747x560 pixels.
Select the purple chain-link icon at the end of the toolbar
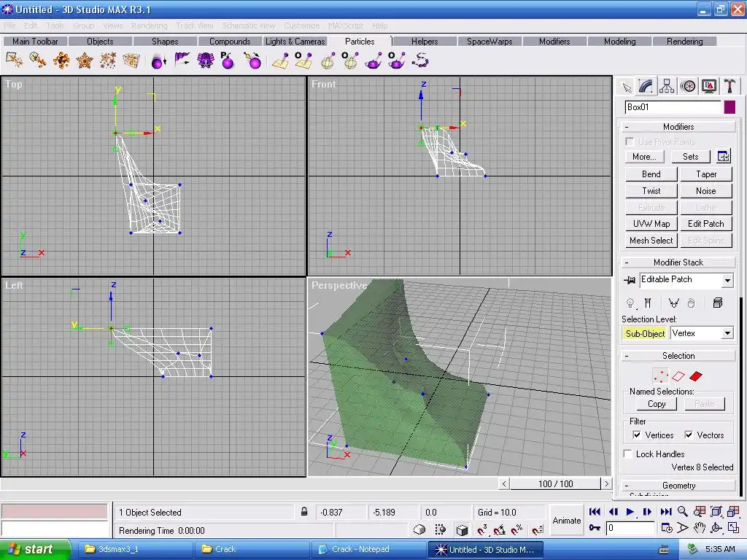pos(421,61)
